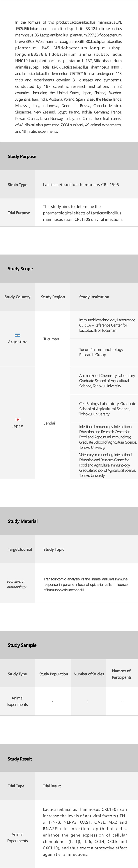
Task: Click the Study Institution column header
Action: pos(94,297)
